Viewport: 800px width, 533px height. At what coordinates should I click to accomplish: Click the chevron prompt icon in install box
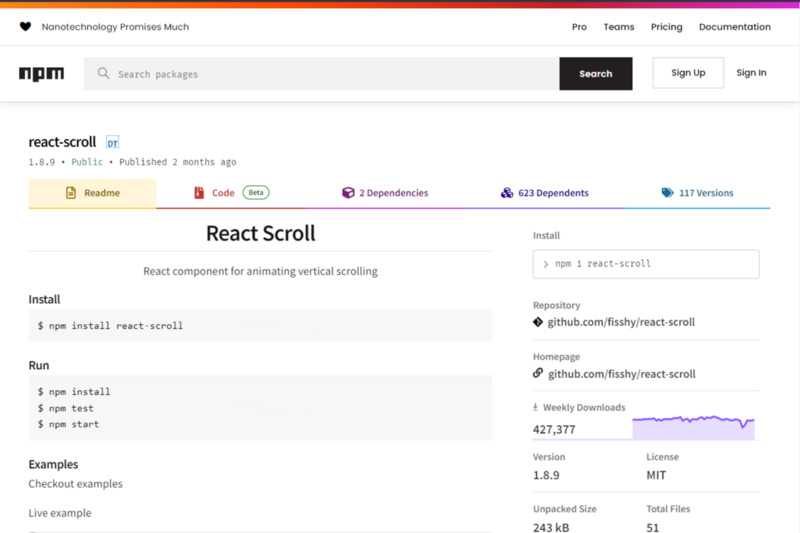click(545, 264)
